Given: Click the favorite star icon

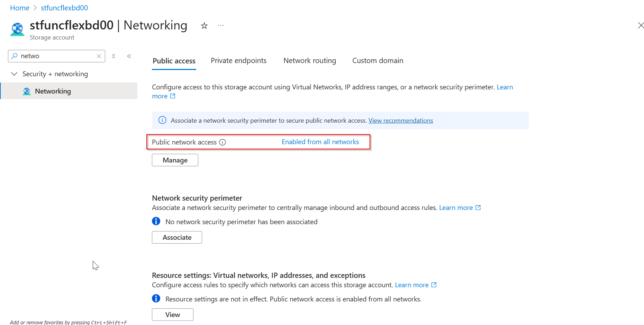Looking at the screenshot, I should pyautogui.click(x=204, y=26).
